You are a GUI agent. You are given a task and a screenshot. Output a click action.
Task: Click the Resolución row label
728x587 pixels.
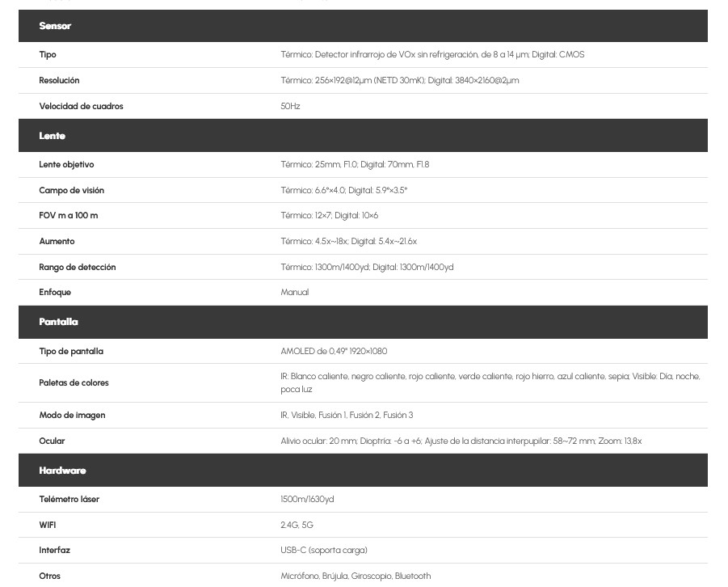point(59,81)
